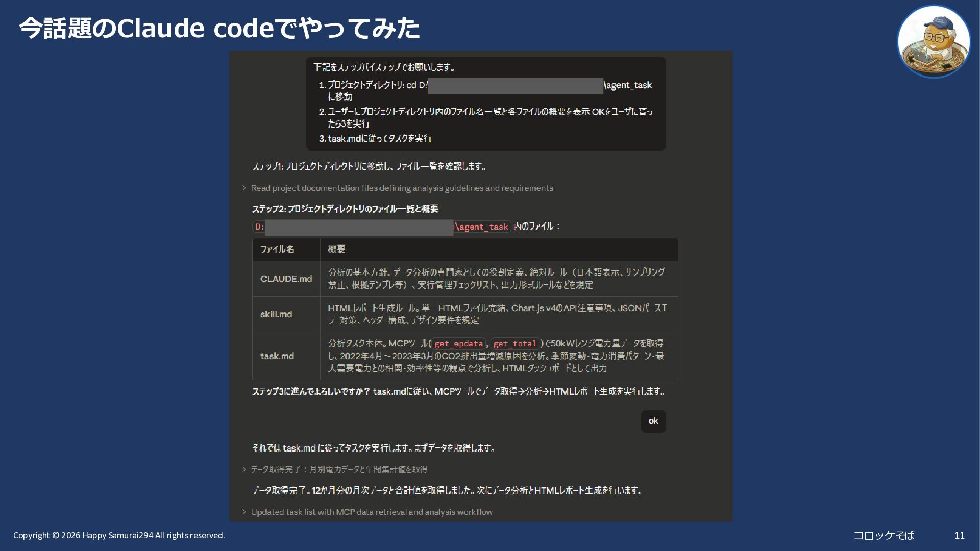The width and height of the screenshot is (980, 551).
Task: Click the cartoon avatar logo in corner
Action: coord(934,42)
